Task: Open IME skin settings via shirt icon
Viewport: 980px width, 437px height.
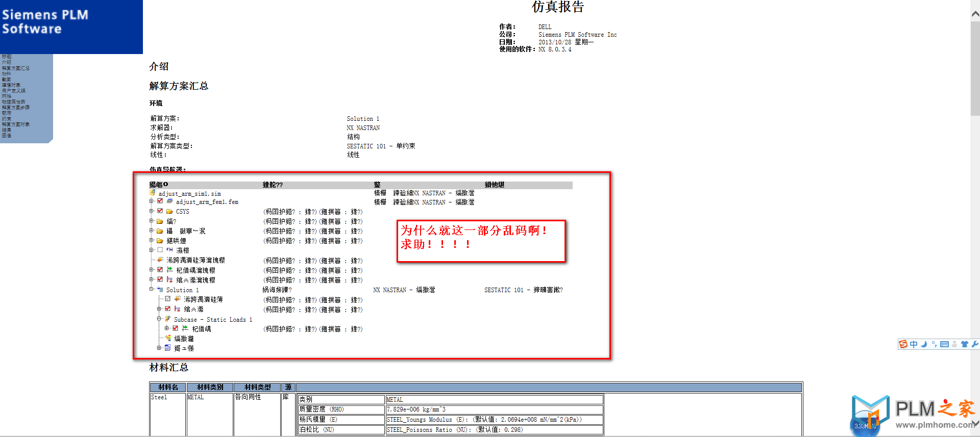Action: click(x=965, y=344)
